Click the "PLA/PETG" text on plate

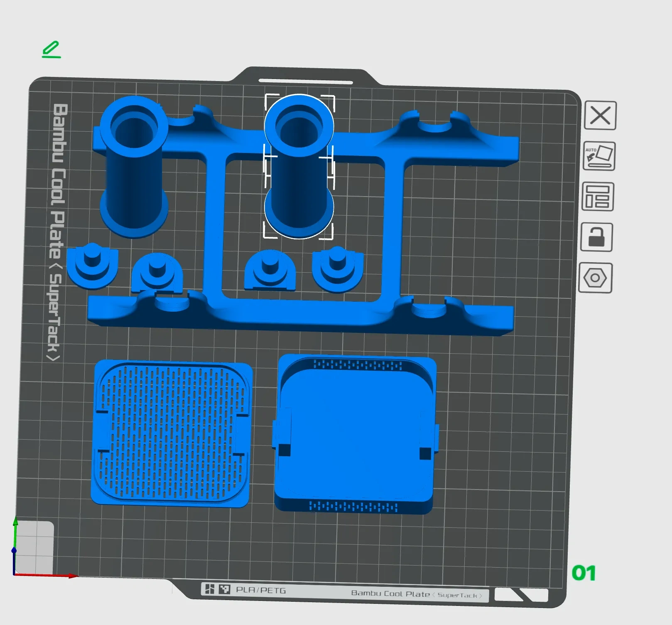261,590
